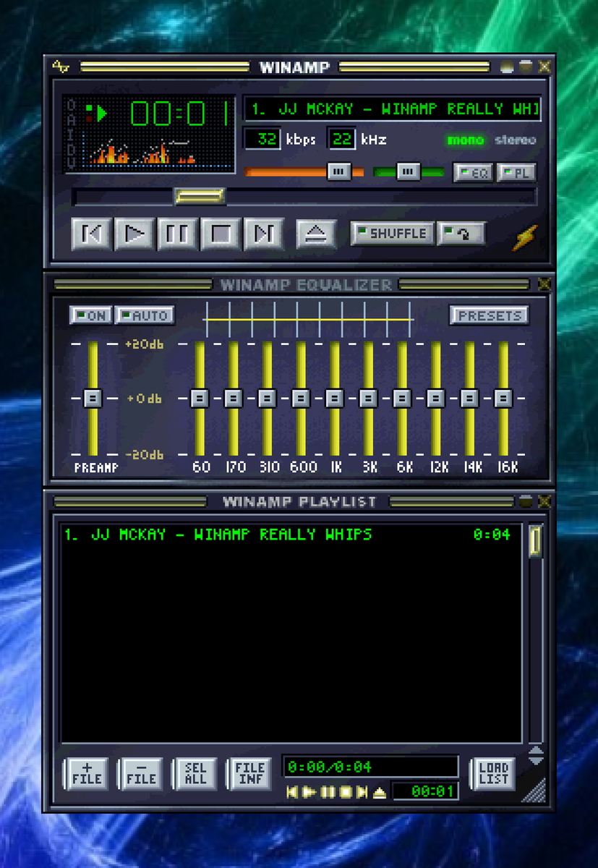Skip to the next track in main window
Image resolution: width=598 pixels, height=868 pixels.
pyautogui.click(x=264, y=234)
